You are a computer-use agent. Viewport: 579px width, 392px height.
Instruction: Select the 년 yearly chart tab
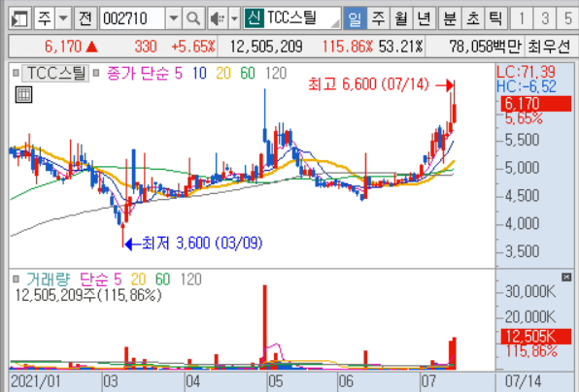pos(424,18)
